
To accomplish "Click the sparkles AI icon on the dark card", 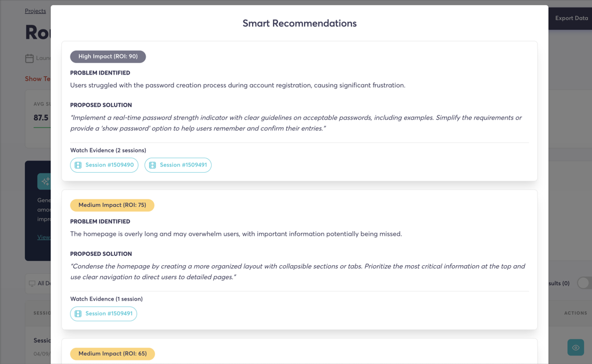I will [x=46, y=181].
